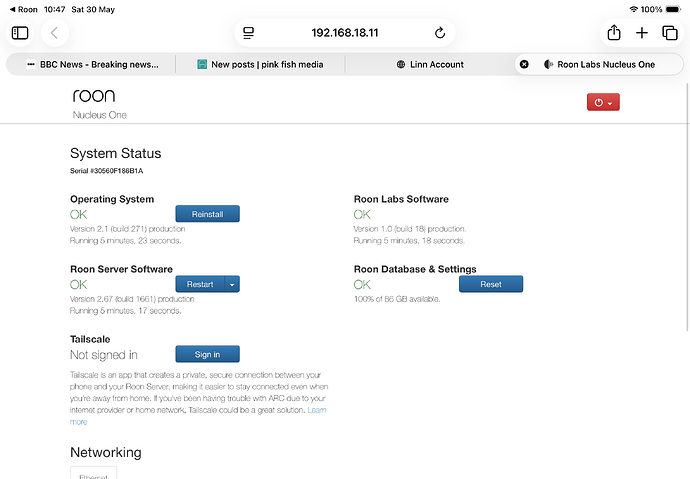Select the Serial #30560F186B1A text
The width and height of the screenshot is (690, 479).
point(106,171)
